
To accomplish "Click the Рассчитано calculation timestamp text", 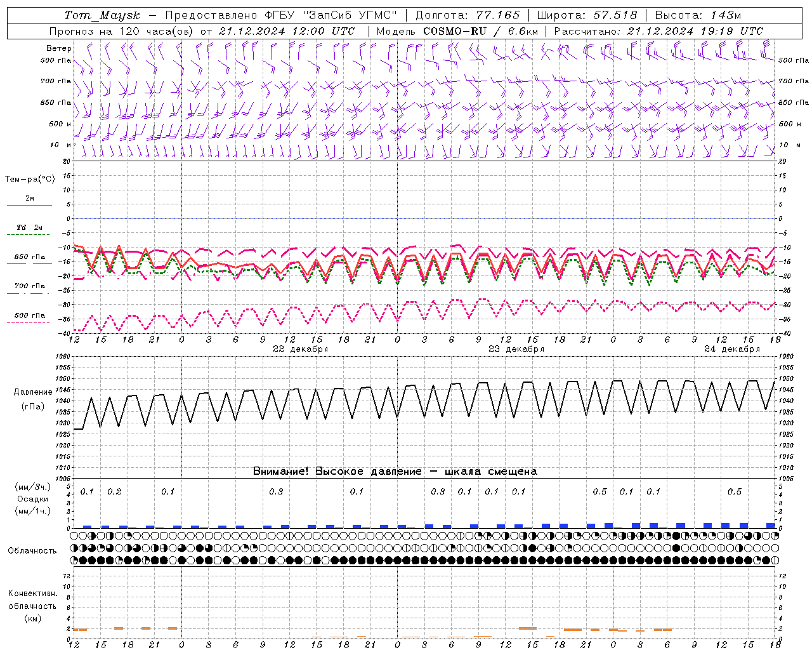I will click(658, 31).
